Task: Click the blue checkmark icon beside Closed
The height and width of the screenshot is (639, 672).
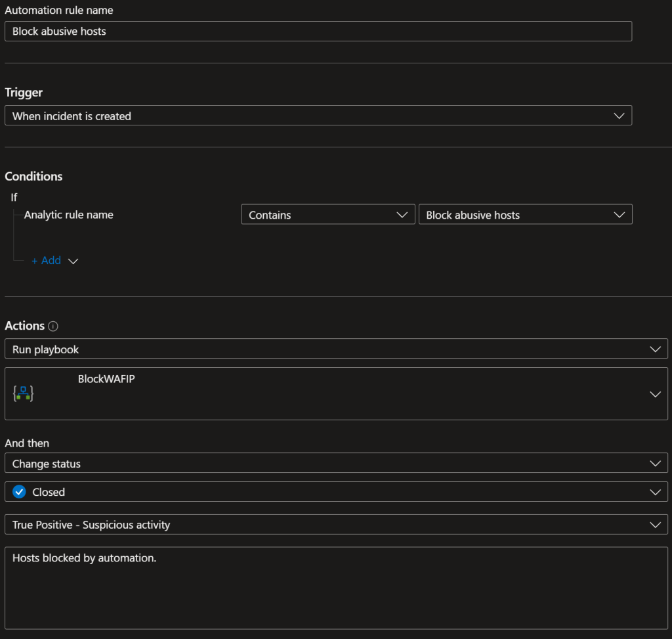Action: click(x=19, y=492)
